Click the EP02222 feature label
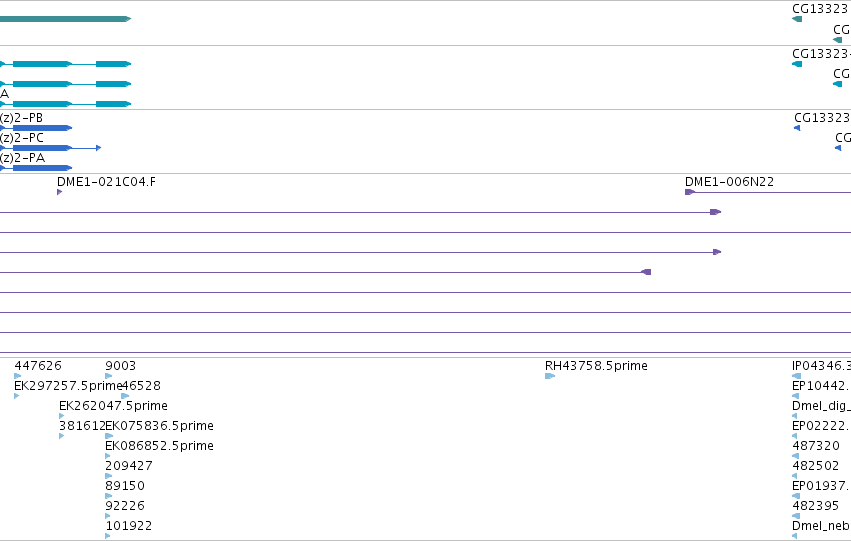This screenshot has height=541, width=851. [x=821, y=426]
